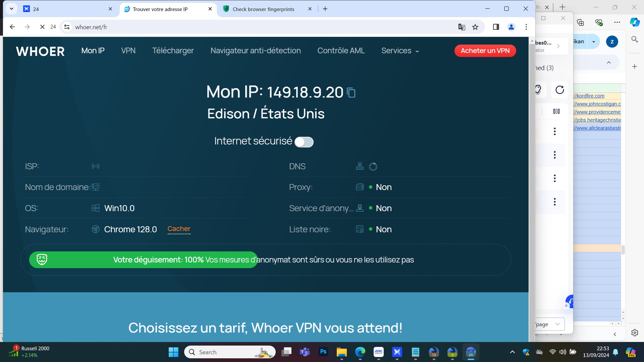This screenshot has width=644, height=362.
Task: Click the Cacher link next to Chrome
Action: coord(179,229)
